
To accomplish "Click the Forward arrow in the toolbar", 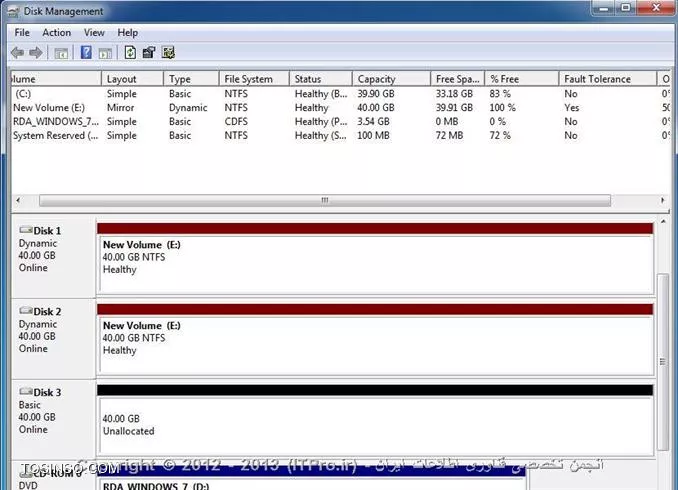I will point(36,53).
